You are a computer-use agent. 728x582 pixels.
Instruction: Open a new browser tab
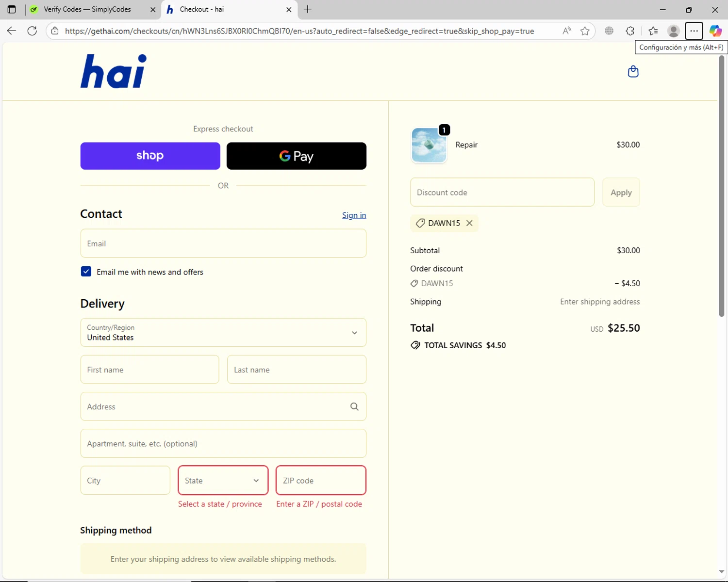coord(308,9)
